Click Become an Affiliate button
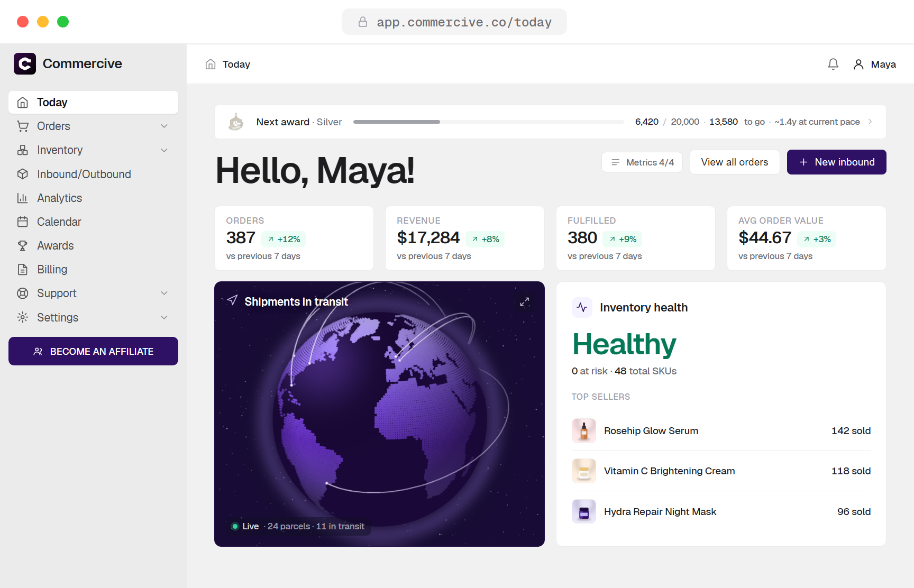This screenshot has height=588, width=914. [x=93, y=351]
